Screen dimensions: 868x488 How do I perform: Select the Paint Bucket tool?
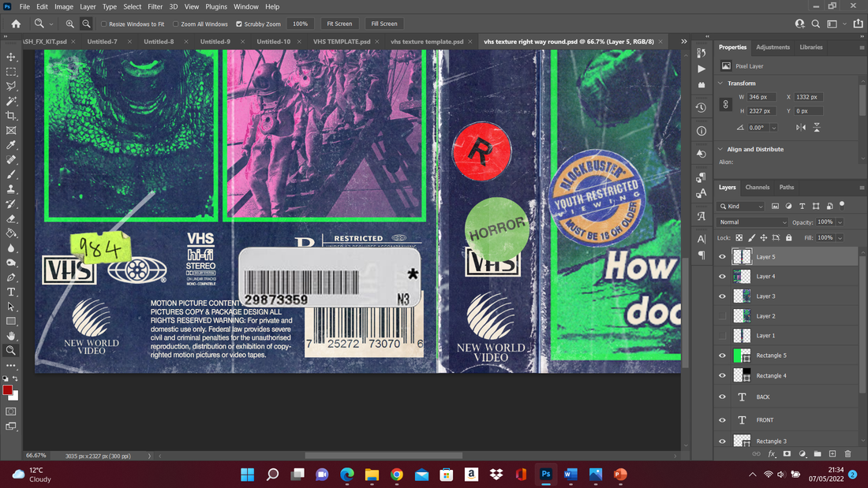[x=11, y=233]
